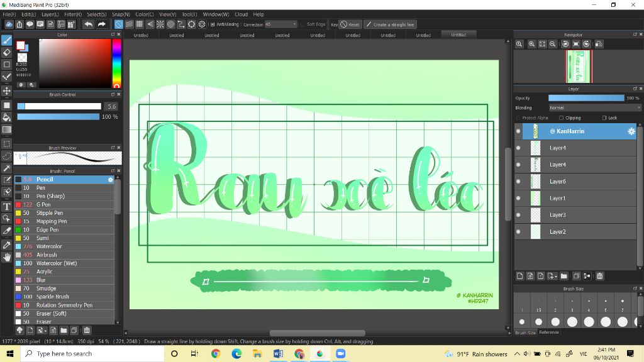The height and width of the screenshot is (362, 644).
Task: Open the KanHarrin layer settings gear
Action: click(x=631, y=131)
